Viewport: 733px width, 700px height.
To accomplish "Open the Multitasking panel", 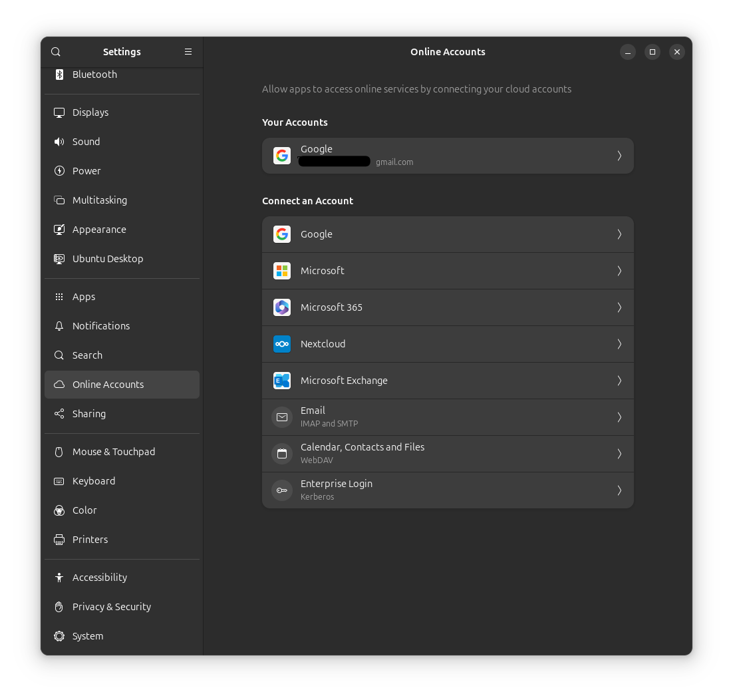I will coord(122,200).
